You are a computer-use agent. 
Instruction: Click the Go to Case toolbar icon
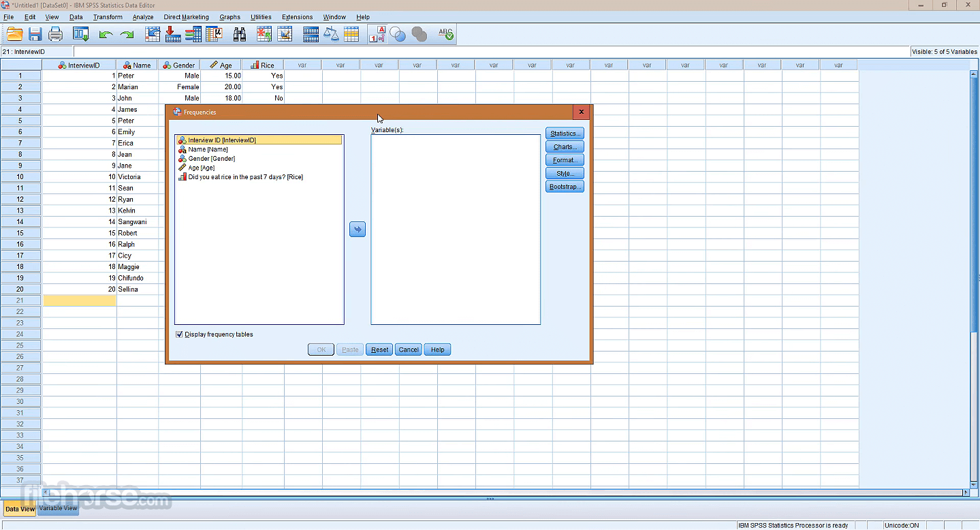click(153, 34)
